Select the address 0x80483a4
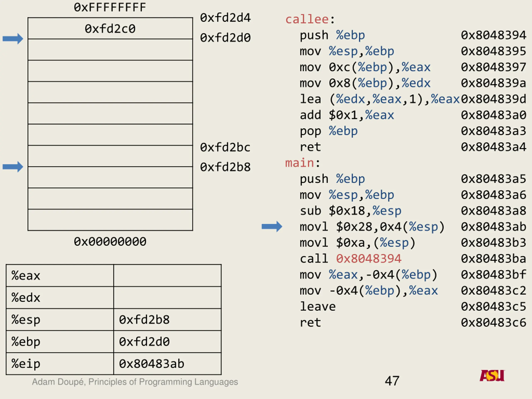532x399 pixels. [493, 147]
